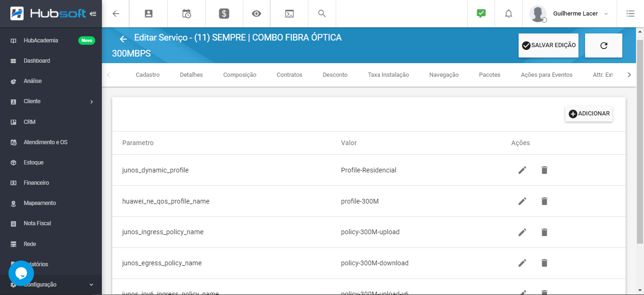Viewport: 644px width, 295px height.
Task: Switch to the Pacotes tab
Action: tap(490, 75)
